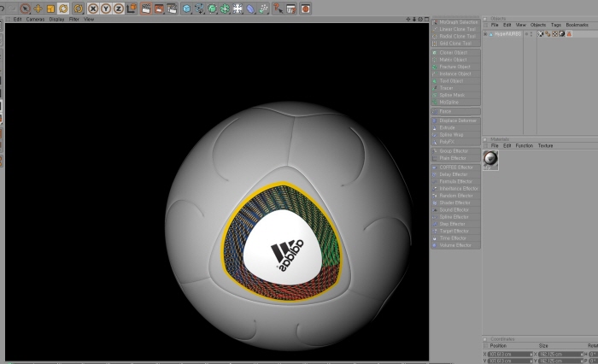Toggle Y axis lock
The height and width of the screenshot is (364, 598).
[106, 9]
